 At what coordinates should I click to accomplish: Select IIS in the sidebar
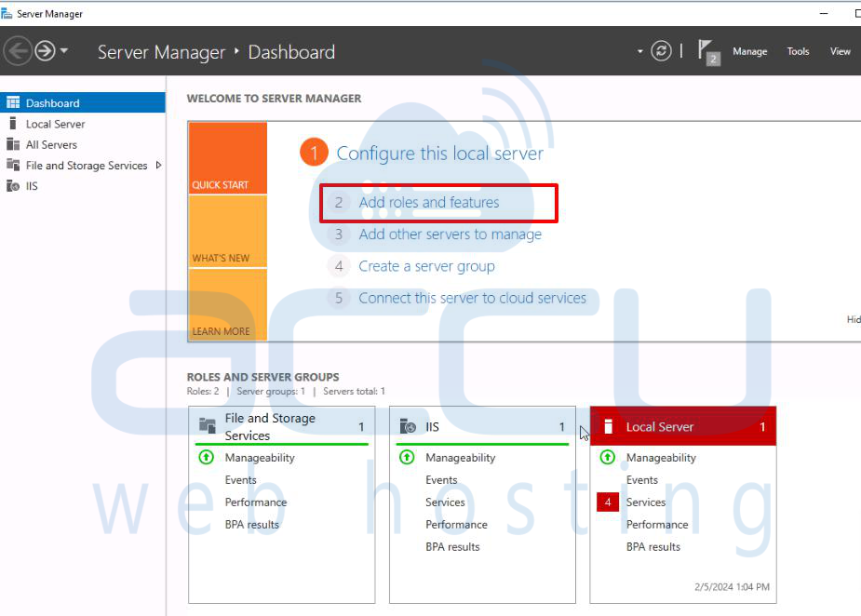82,186
